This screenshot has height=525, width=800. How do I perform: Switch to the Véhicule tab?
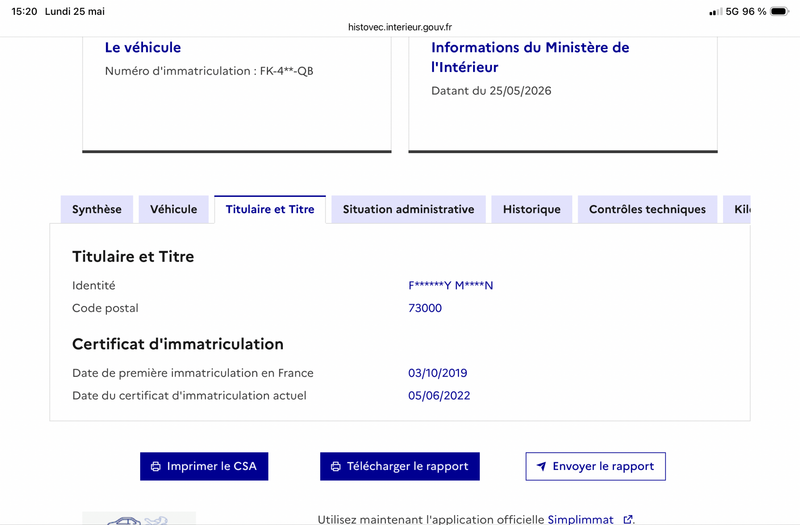173,209
